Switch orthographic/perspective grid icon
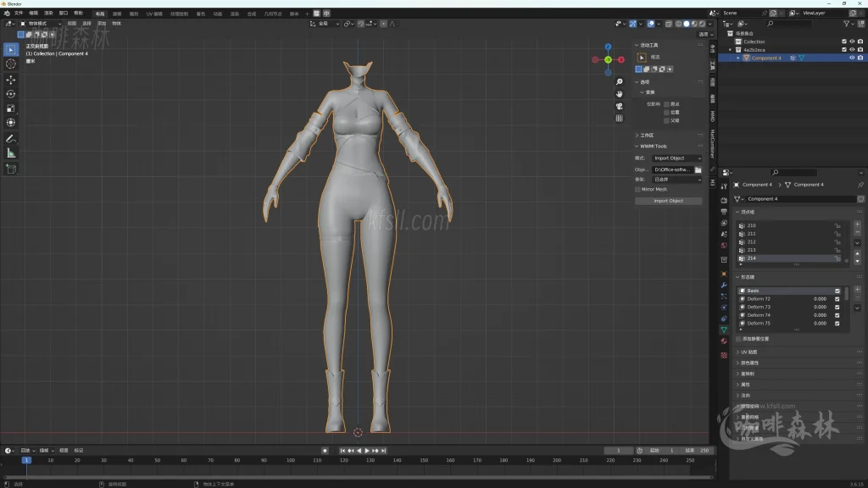This screenshot has height=488, width=868. pos(620,119)
